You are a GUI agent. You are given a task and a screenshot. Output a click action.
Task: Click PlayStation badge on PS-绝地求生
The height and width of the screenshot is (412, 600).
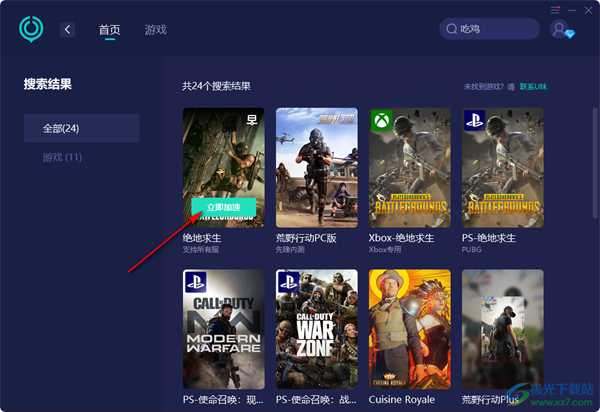click(474, 121)
